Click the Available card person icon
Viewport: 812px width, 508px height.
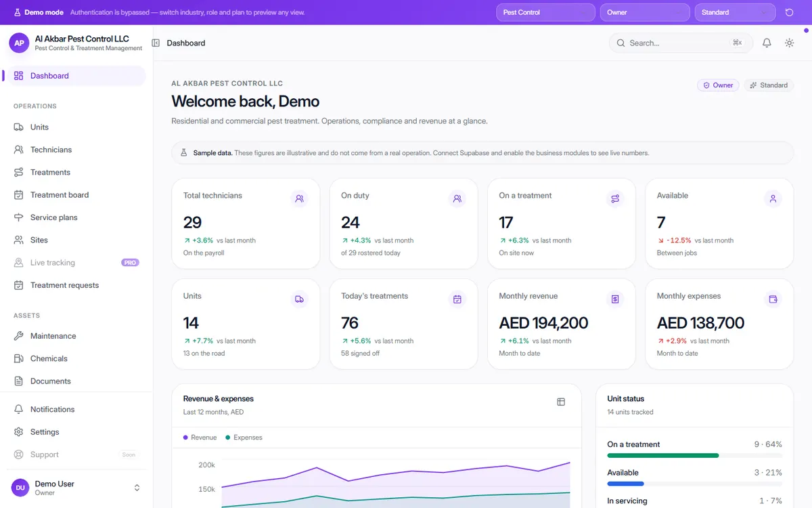click(x=773, y=198)
